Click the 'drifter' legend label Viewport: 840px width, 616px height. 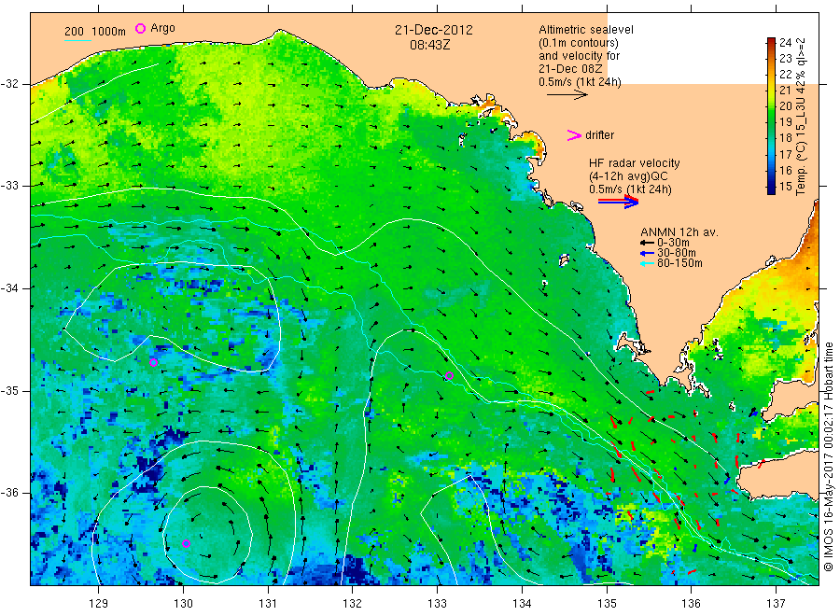pyautogui.click(x=599, y=135)
